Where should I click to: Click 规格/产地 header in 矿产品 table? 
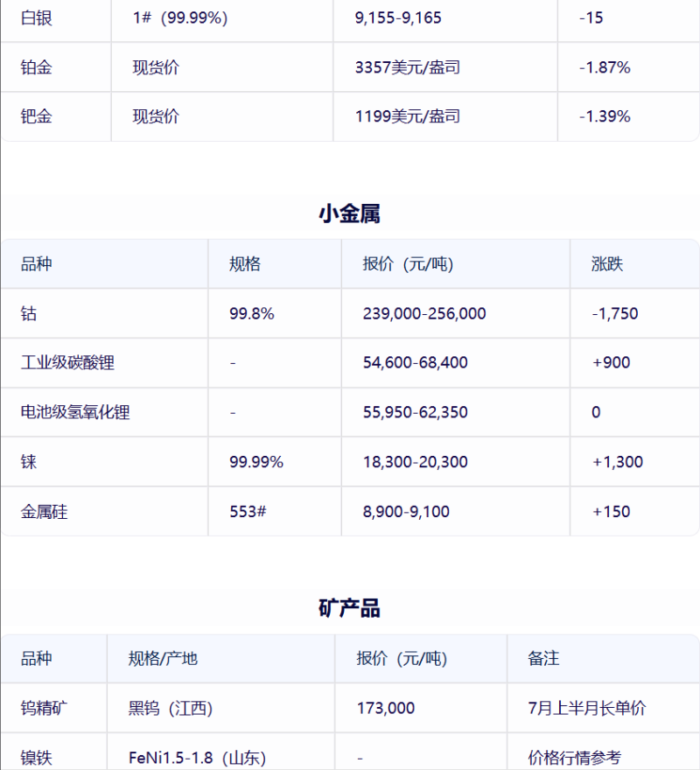[x=163, y=658]
